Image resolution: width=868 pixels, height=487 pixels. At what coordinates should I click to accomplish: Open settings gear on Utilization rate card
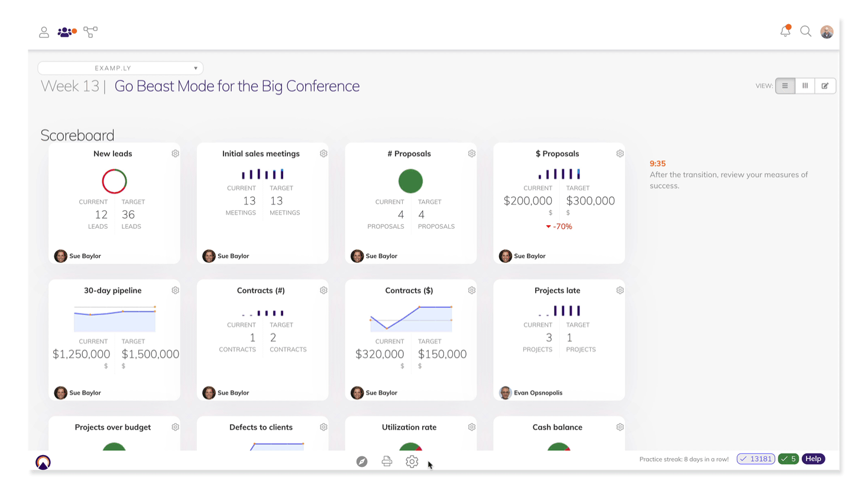click(472, 427)
